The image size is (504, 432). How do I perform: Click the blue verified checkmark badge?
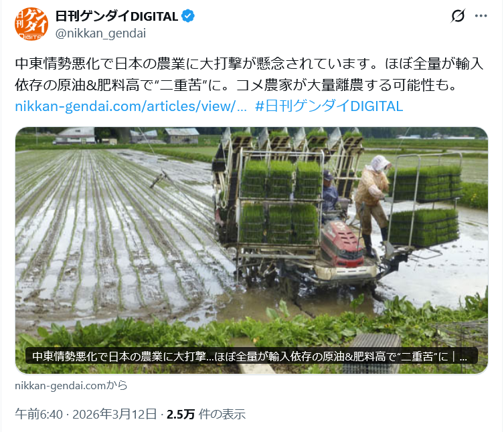(188, 16)
